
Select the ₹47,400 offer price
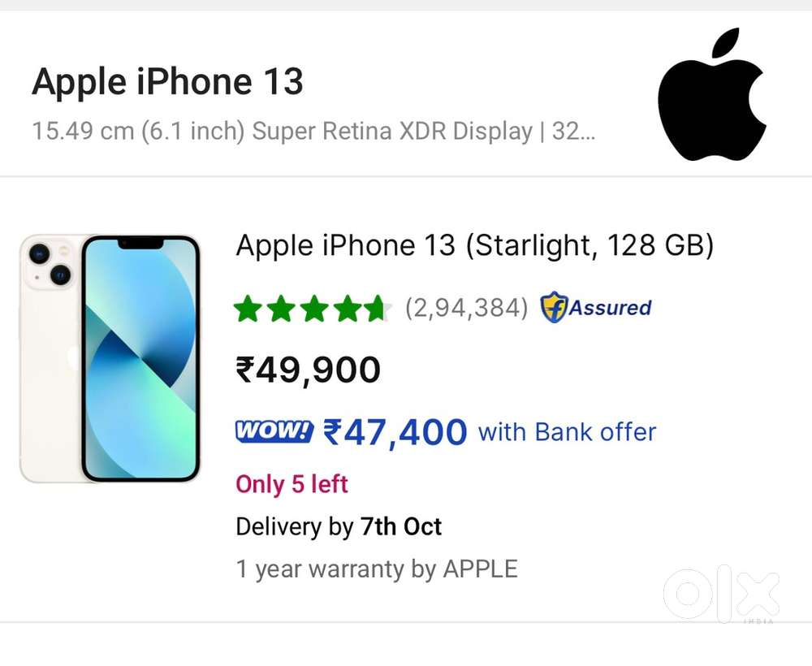click(x=395, y=432)
